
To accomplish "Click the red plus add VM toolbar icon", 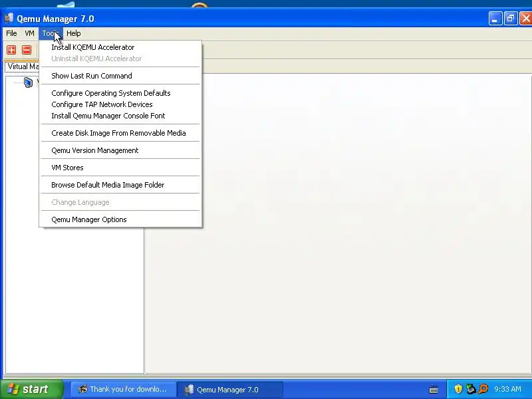I will (11, 50).
